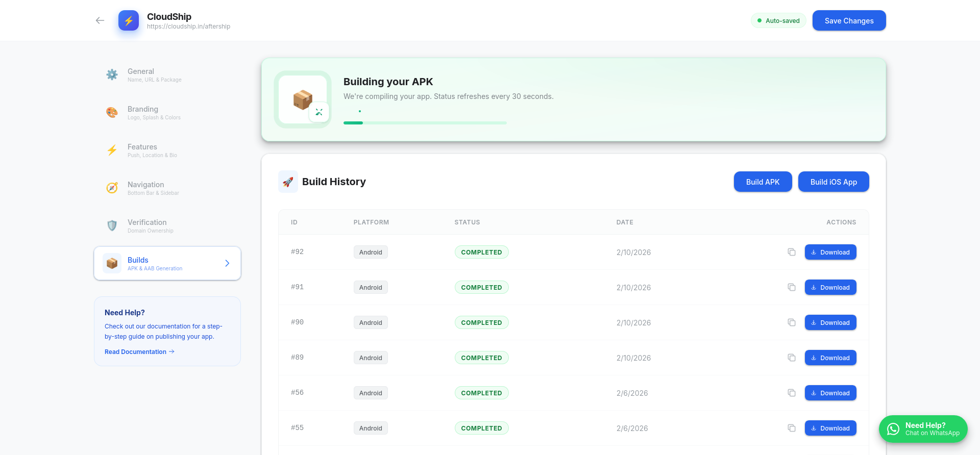This screenshot has height=455, width=980.
Task: Copy link for build #89
Action: pyautogui.click(x=792, y=358)
